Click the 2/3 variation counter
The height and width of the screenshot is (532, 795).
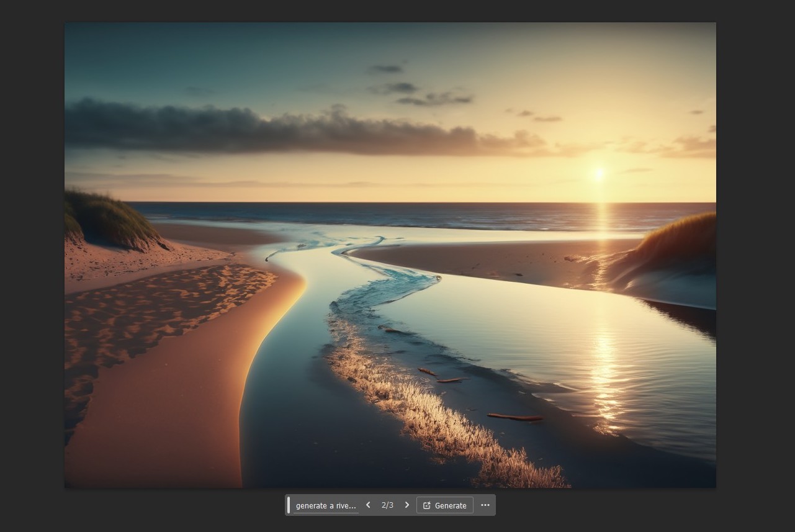tap(387, 505)
